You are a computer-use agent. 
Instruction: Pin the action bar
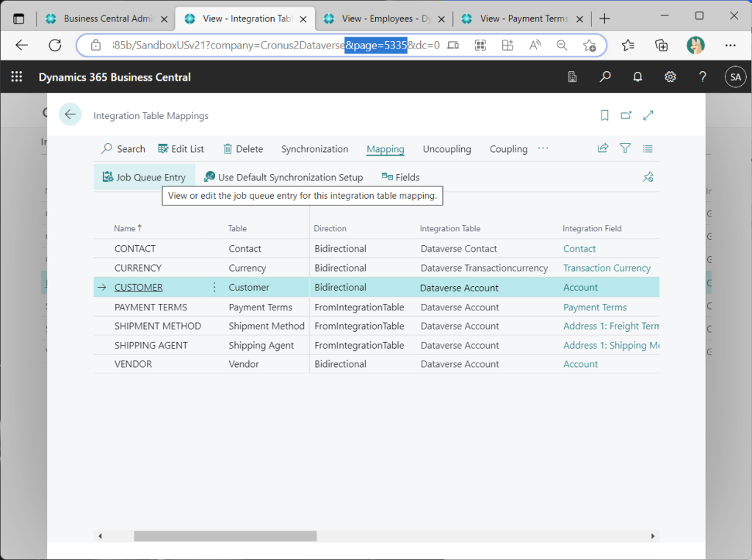(648, 177)
